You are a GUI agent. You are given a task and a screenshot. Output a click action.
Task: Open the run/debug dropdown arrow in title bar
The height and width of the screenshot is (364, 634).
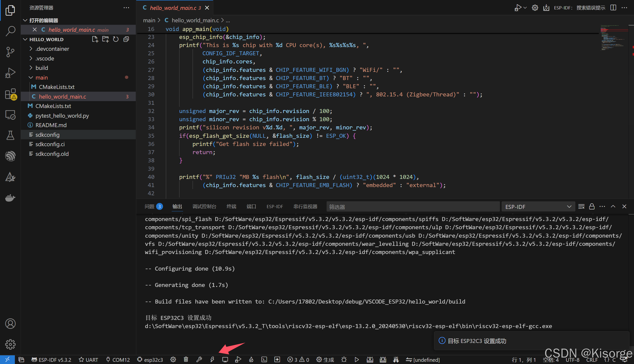click(525, 8)
